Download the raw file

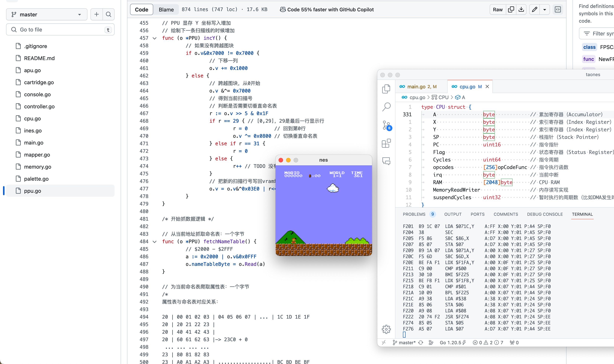[521, 10]
